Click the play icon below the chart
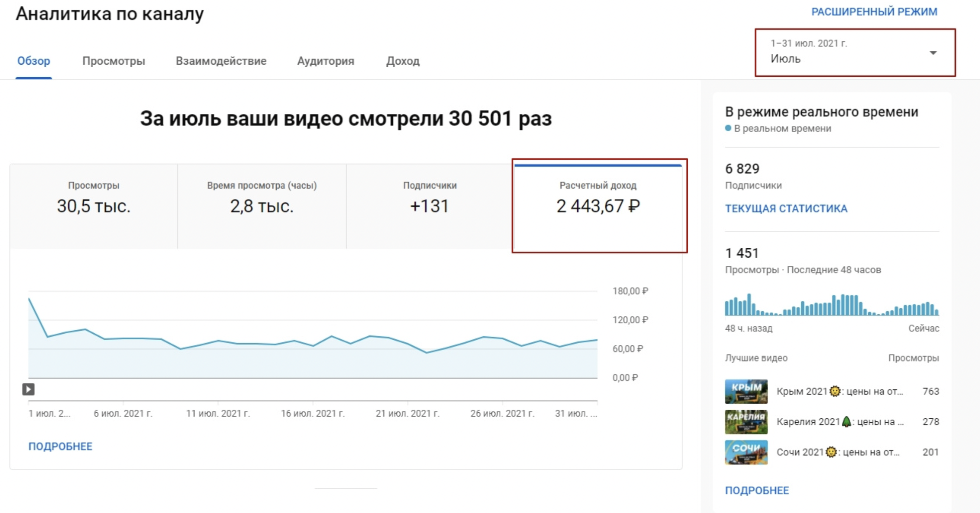This screenshot has height=513, width=980. click(28, 389)
